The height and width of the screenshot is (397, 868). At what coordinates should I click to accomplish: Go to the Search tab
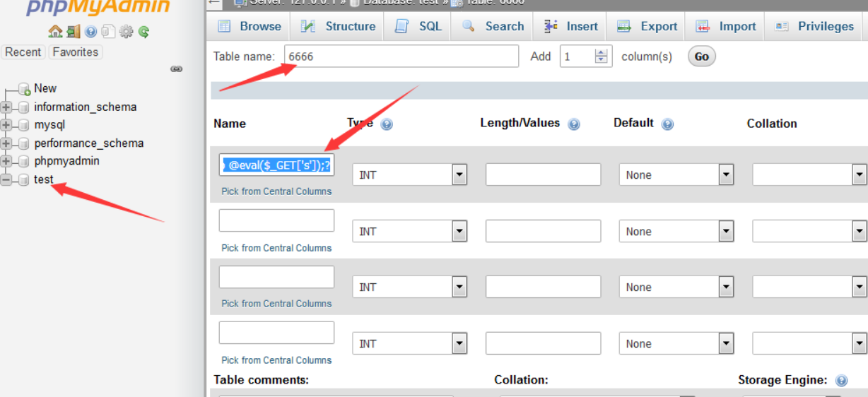point(493,26)
